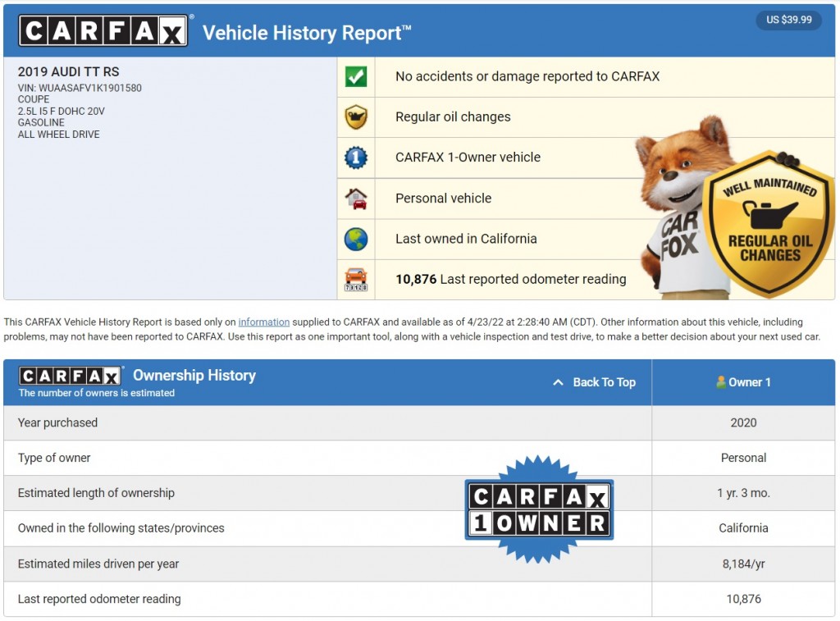
Task: Click The number of owners is estimated
Action: (x=97, y=393)
